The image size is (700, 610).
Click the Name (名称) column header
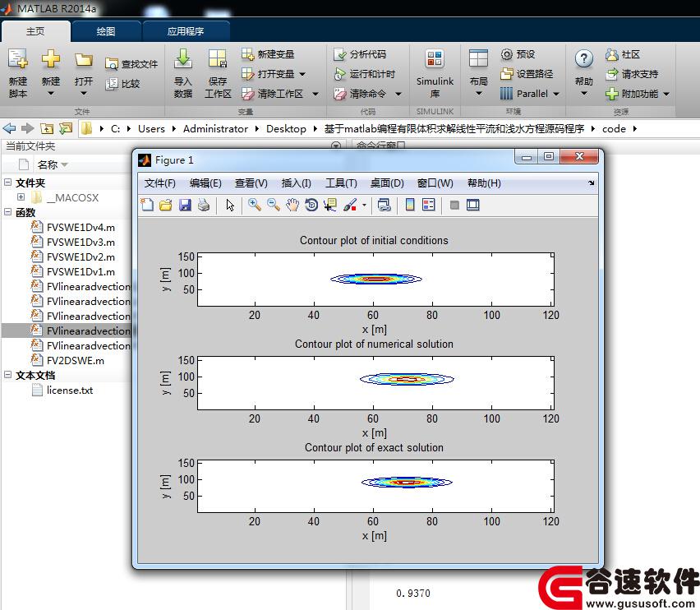point(48,164)
